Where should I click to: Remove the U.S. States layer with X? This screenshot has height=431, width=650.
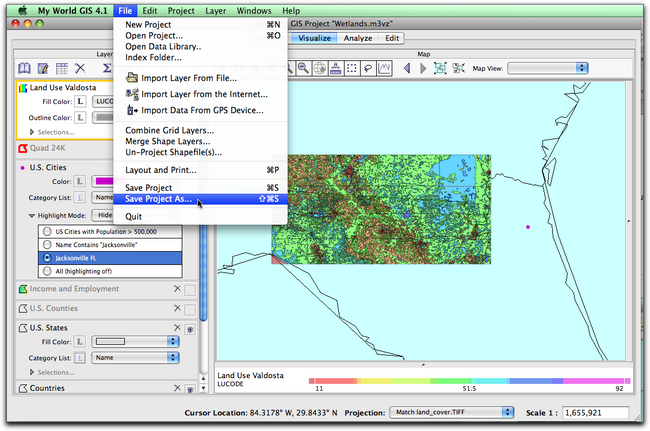[x=177, y=327]
